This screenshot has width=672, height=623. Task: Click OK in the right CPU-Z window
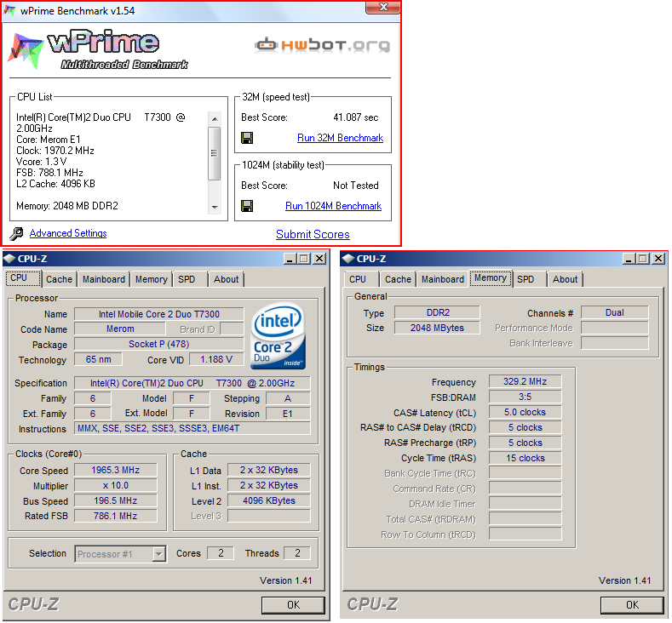point(632,605)
